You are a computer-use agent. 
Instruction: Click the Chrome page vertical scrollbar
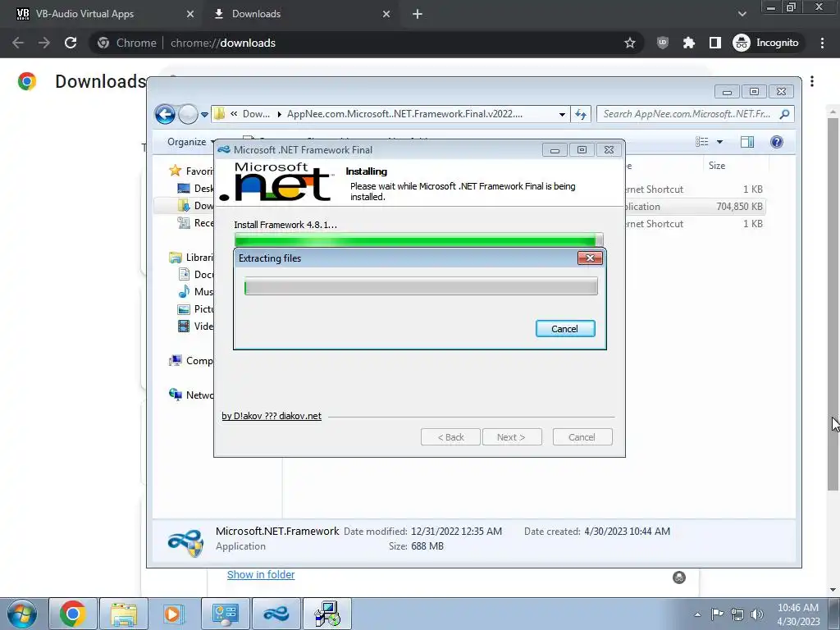[x=833, y=304]
